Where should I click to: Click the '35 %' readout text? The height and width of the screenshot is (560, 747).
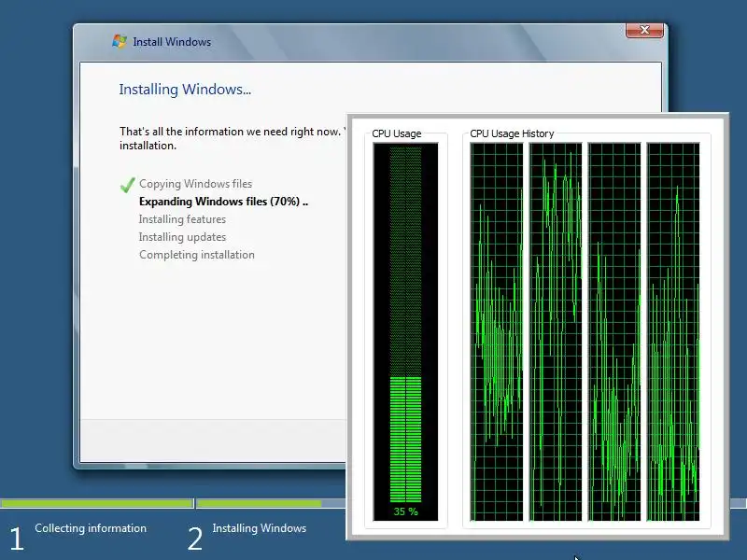click(x=405, y=511)
